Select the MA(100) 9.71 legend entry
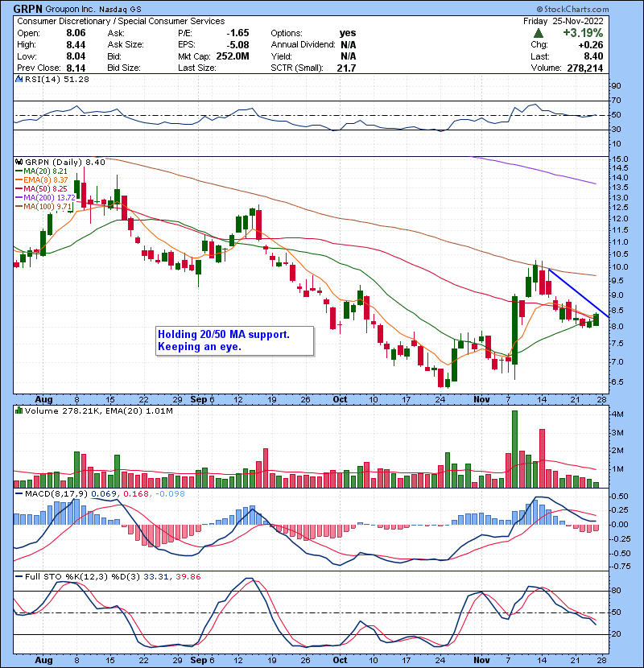The width and height of the screenshot is (644, 668). (x=43, y=207)
